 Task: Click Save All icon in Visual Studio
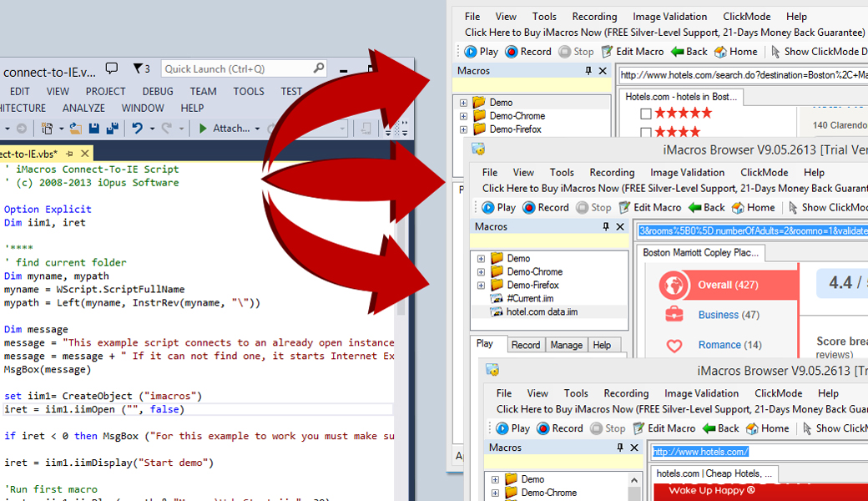point(113,129)
